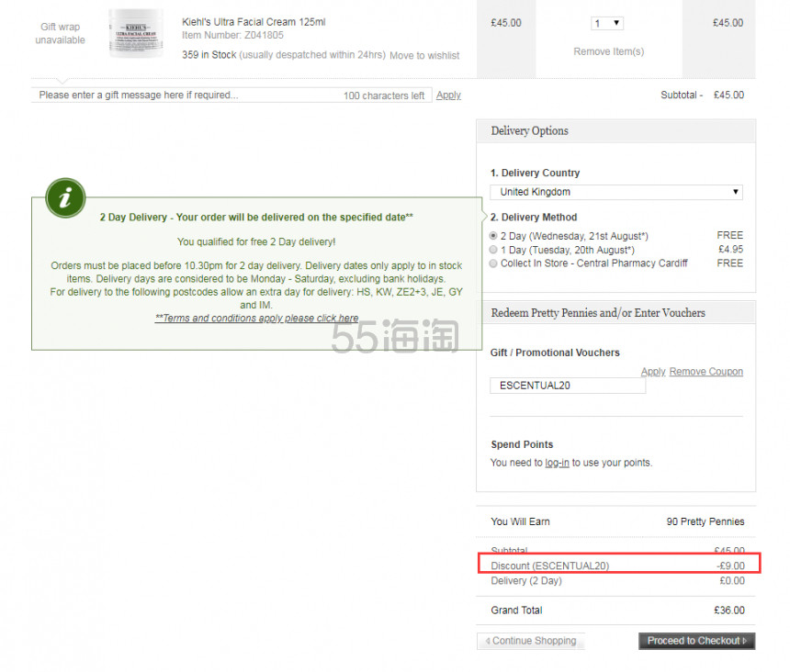Click the Spend Points heading
790x672 pixels.
[522, 444]
